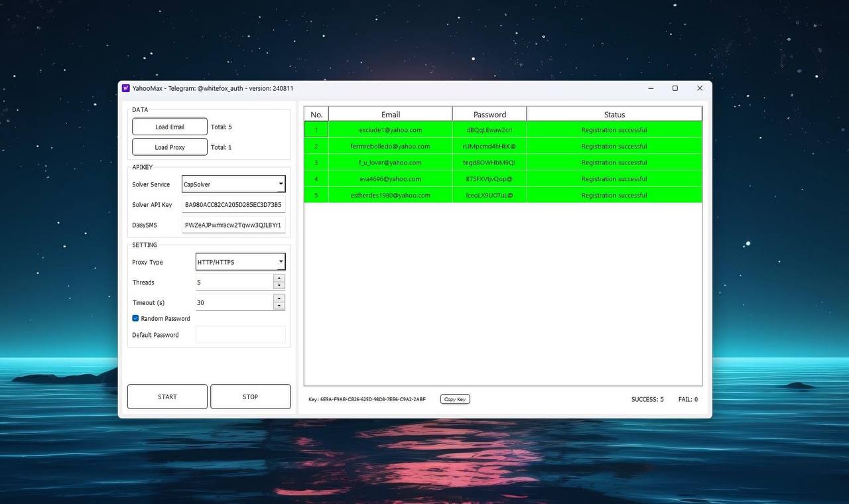
Task: Click the SUCCESS: 5 counter
Action: [x=647, y=399]
